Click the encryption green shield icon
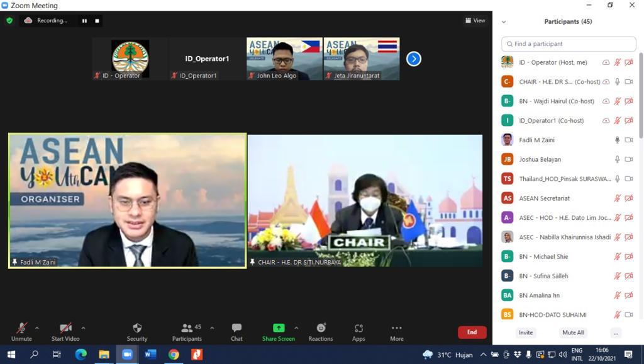 [x=9, y=20]
